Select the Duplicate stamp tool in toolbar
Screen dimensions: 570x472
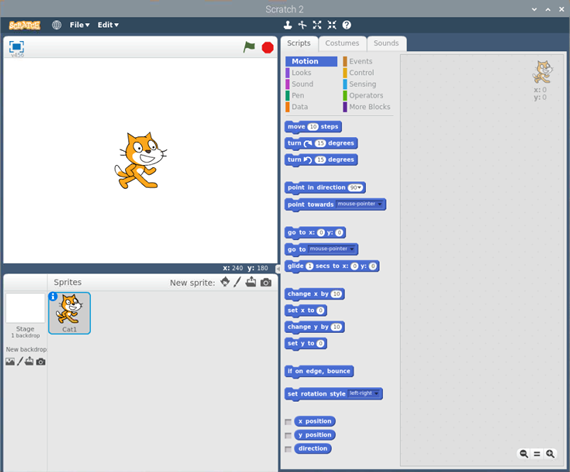[x=288, y=25]
